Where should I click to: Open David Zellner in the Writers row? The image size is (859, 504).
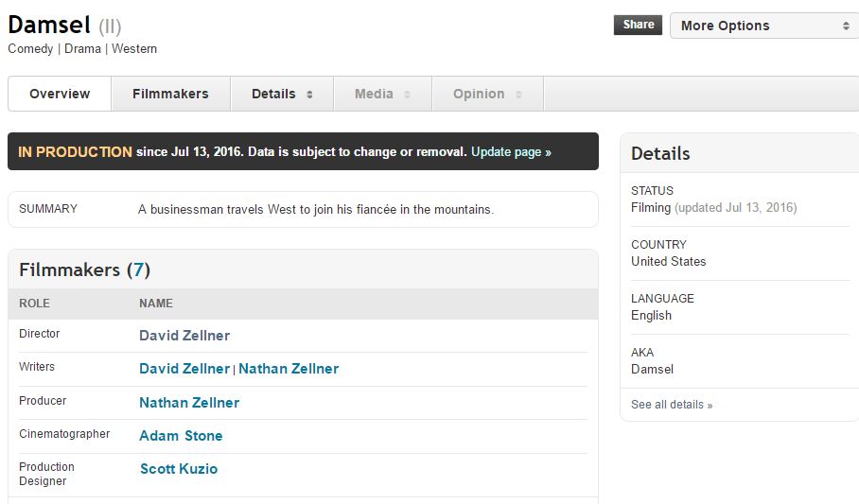184,369
